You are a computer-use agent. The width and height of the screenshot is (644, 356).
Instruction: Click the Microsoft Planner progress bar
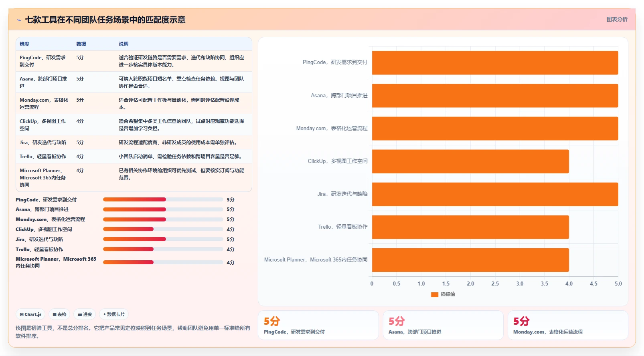163,262
